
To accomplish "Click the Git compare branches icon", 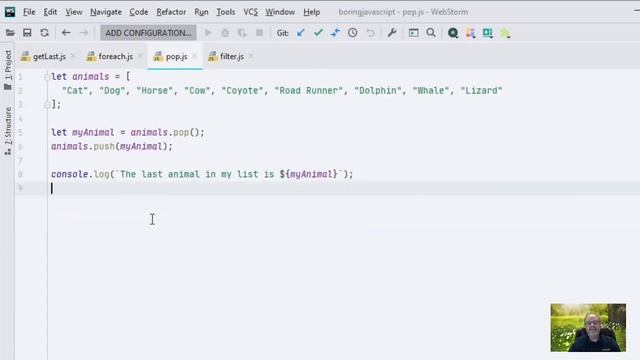I will coord(336,33).
